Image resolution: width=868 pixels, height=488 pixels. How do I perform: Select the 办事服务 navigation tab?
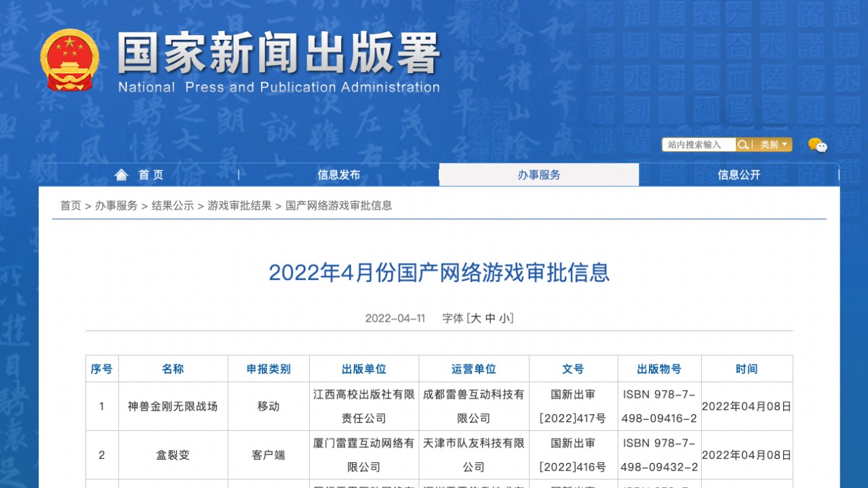[540, 174]
